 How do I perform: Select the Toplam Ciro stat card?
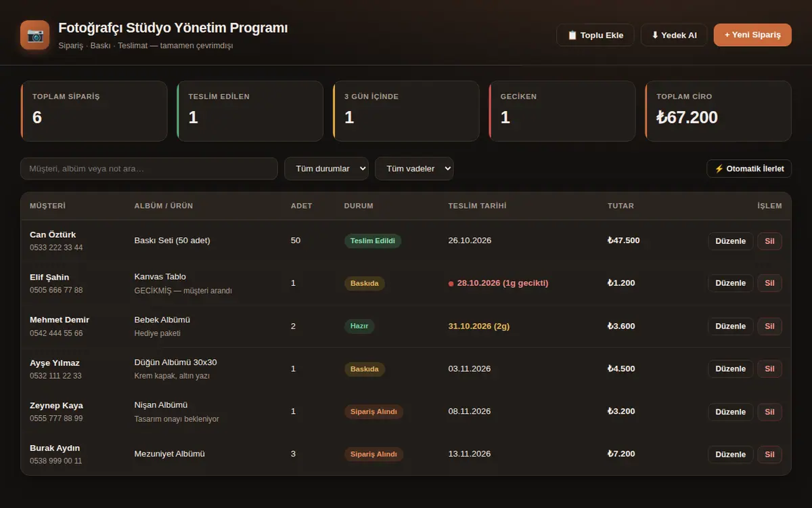click(718, 111)
